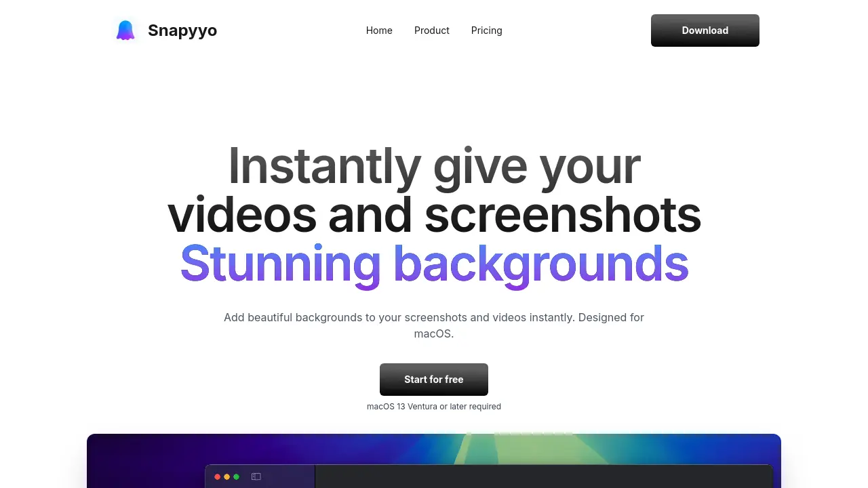This screenshot has width=868, height=488.
Task: Click the red traffic light in the preview window
Action: [217, 476]
